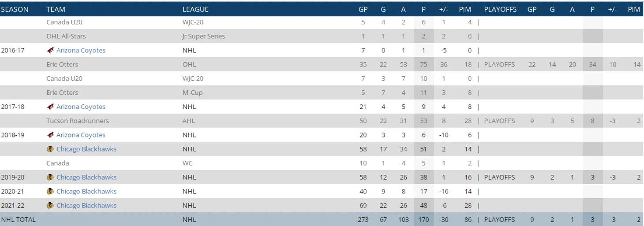Select the Tucson Roadrunners AHL row
Screen dimensions: 644x226
tap(322, 121)
